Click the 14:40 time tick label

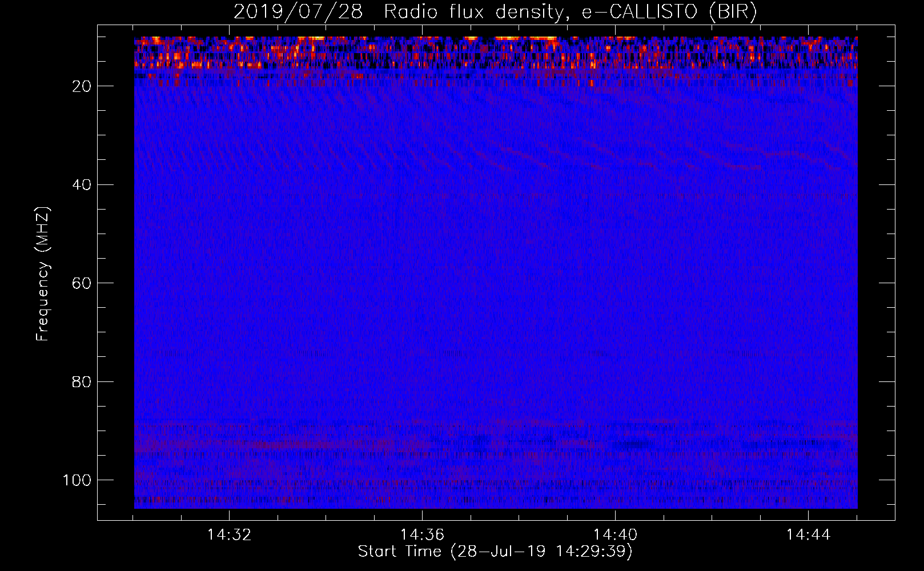[x=615, y=535]
